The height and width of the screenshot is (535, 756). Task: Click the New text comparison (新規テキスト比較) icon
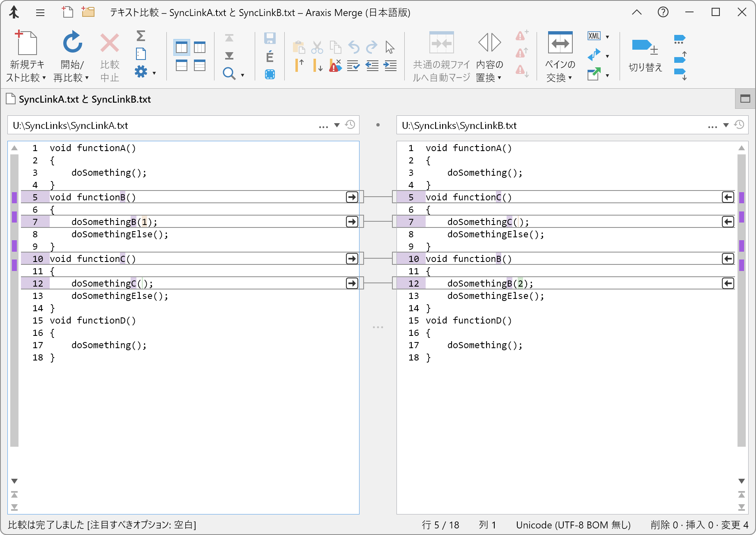[26, 43]
